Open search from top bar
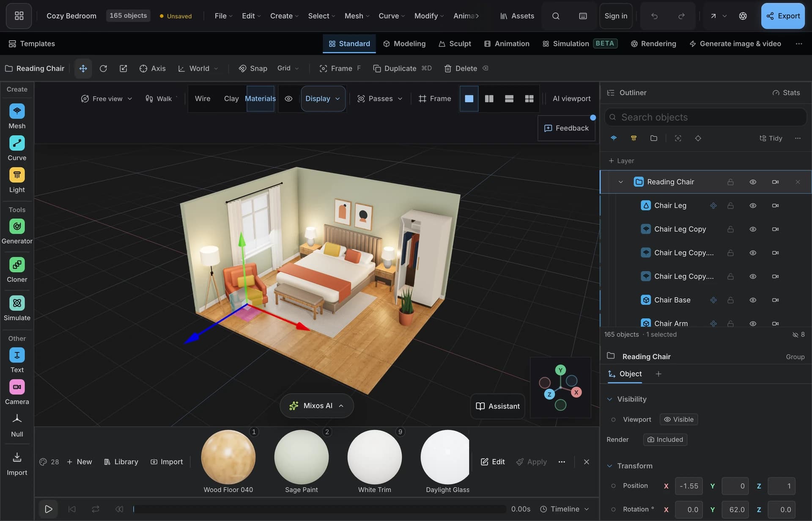The image size is (812, 521). pos(556,16)
